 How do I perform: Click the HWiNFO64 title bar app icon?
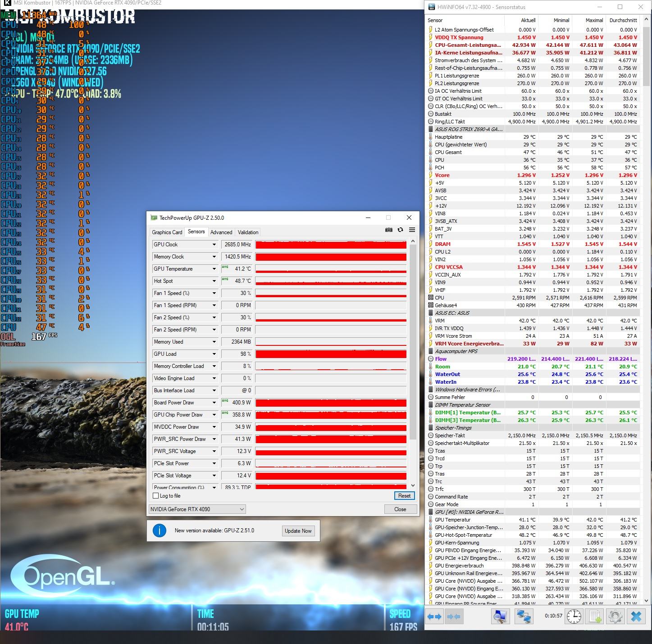click(x=432, y=7)
